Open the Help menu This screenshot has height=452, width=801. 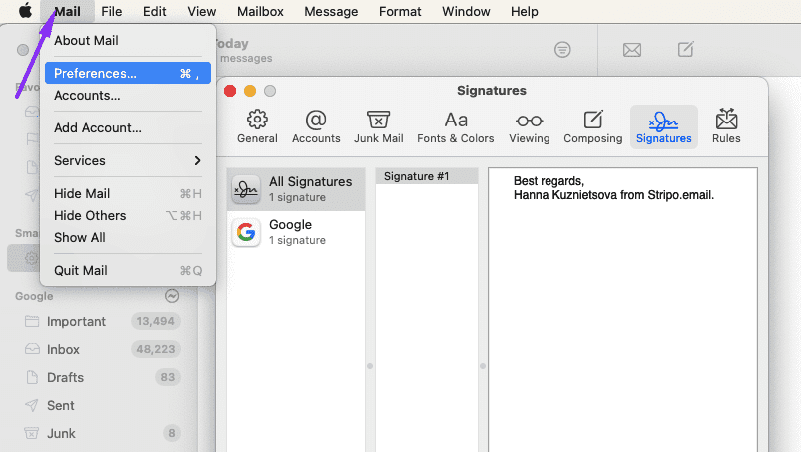coord(525,11)
